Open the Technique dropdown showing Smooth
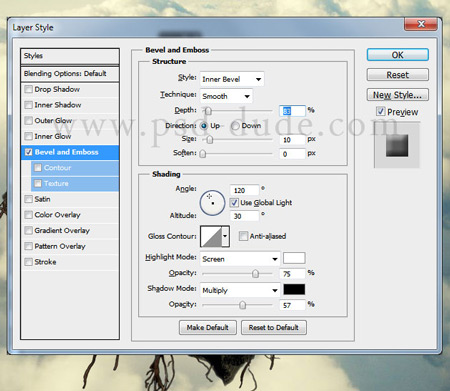Screen dimensions: 450x391 (226, 96)
